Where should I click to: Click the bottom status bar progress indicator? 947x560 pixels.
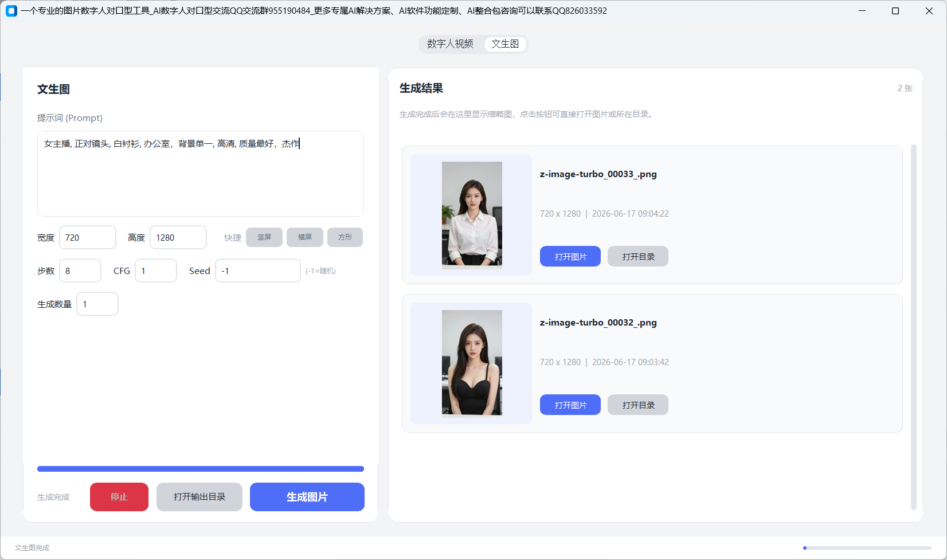point(867,548)
